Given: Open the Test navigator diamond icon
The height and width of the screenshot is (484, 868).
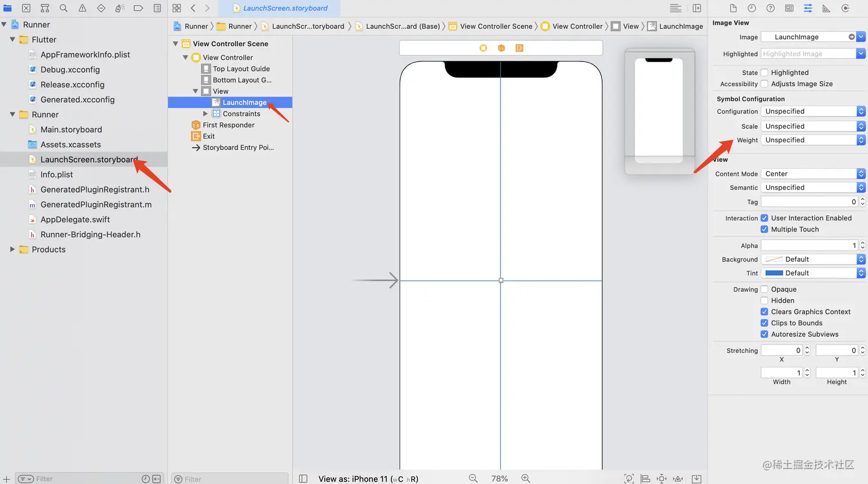Looking at the screenshot, I should [x=101, y=8].
